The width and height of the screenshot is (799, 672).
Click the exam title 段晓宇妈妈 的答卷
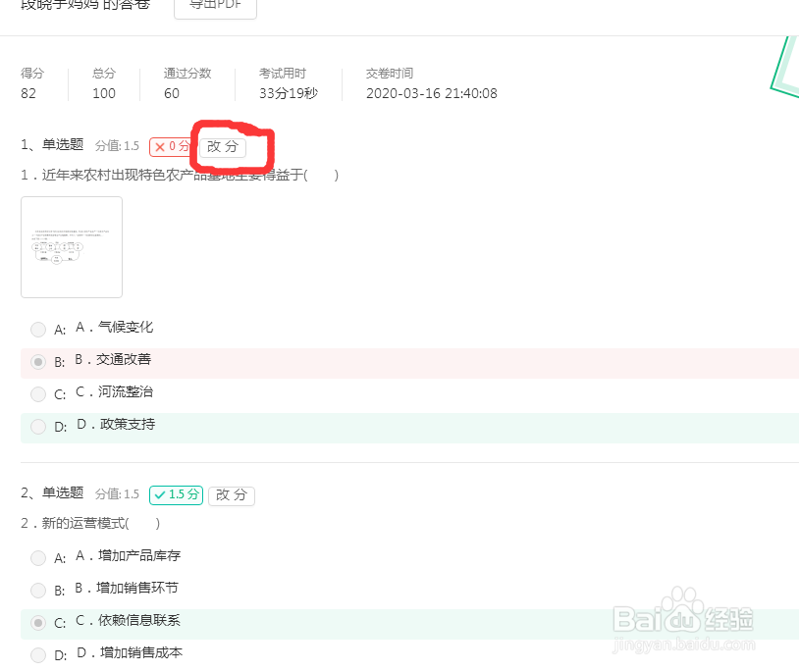pyautogui.click(x=83, y=4)
